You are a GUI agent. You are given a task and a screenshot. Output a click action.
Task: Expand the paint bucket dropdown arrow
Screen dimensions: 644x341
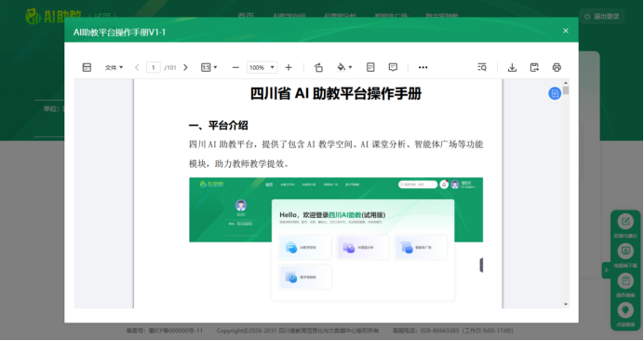(x=350, y=67)
